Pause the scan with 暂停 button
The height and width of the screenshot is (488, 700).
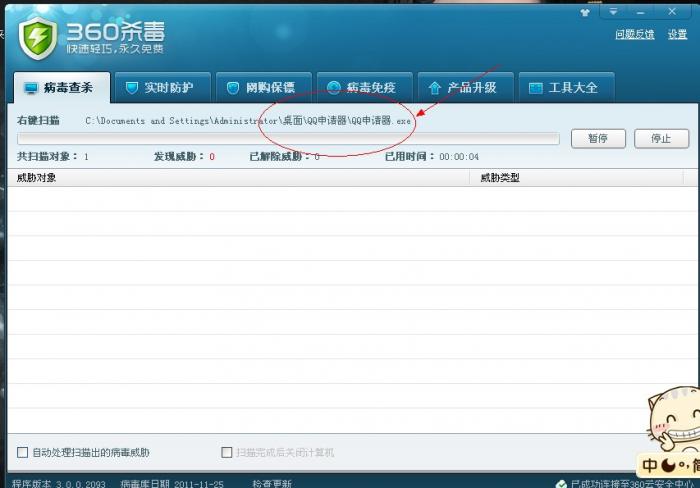(598, 138)
